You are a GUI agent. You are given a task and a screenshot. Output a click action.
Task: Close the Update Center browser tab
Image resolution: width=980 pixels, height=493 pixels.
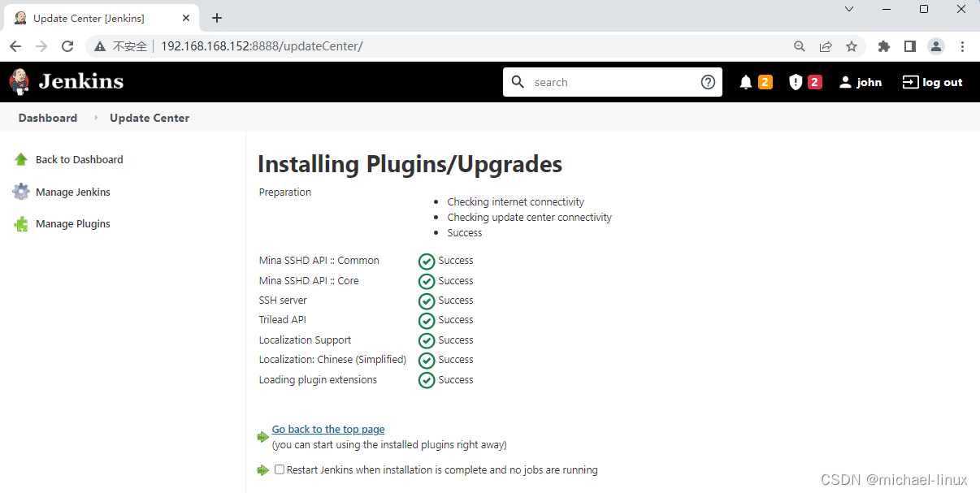pos(185,18)
